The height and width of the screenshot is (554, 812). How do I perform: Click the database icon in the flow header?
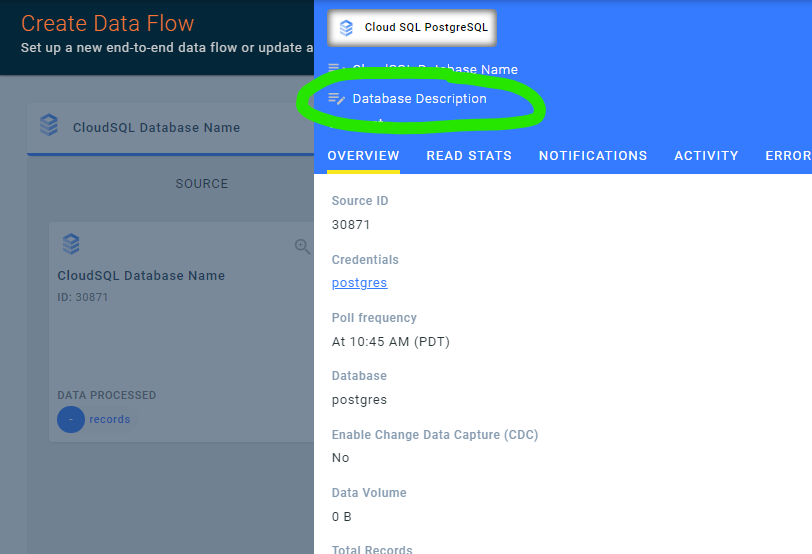click(49, 125)
